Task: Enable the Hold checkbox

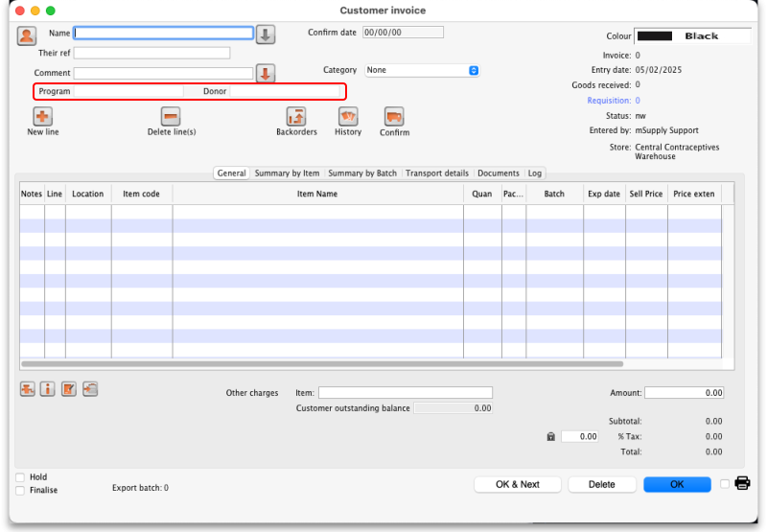Action: tap(21, 476)
